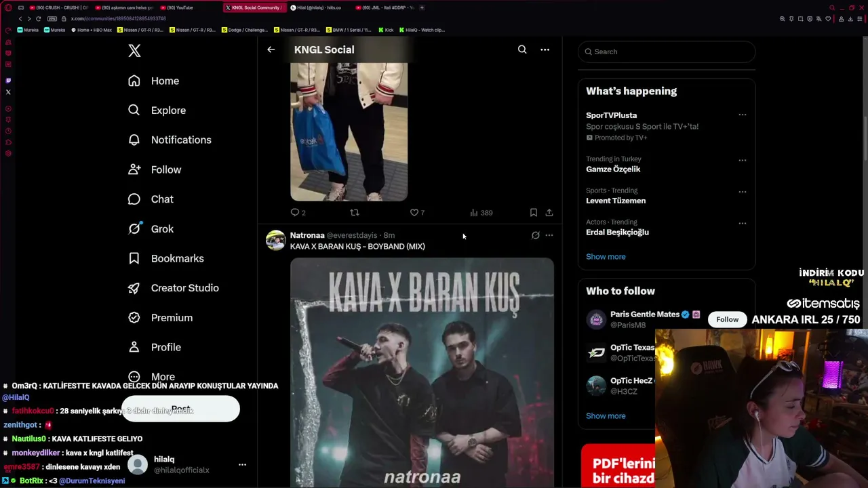
Task: Open KNGL Social community more options
Action: (x=545, y=49)
